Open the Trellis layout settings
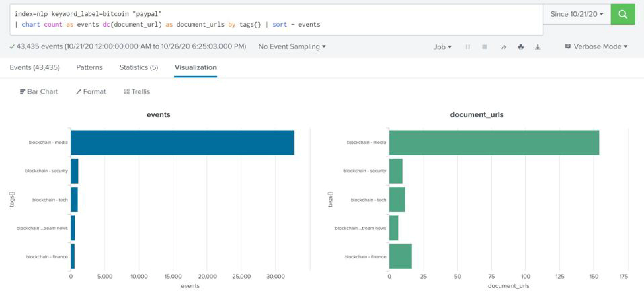The height and width of the screenshot is (294, 644). [x=137, y=92]
